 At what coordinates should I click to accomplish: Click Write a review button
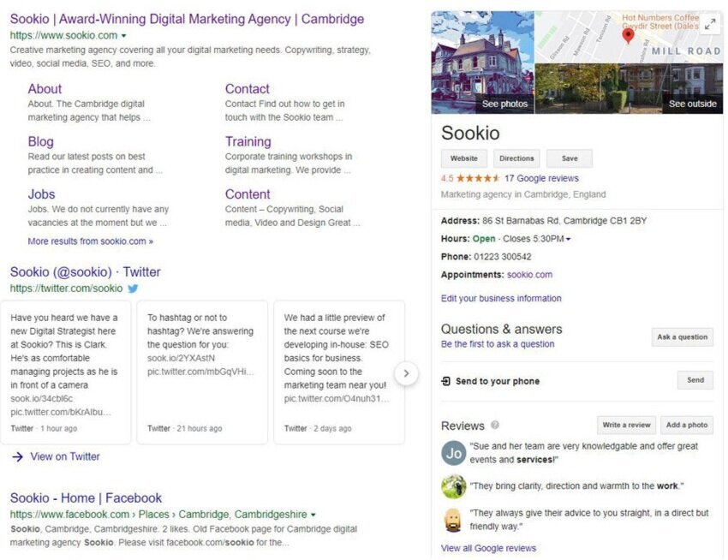click(626, 425)
